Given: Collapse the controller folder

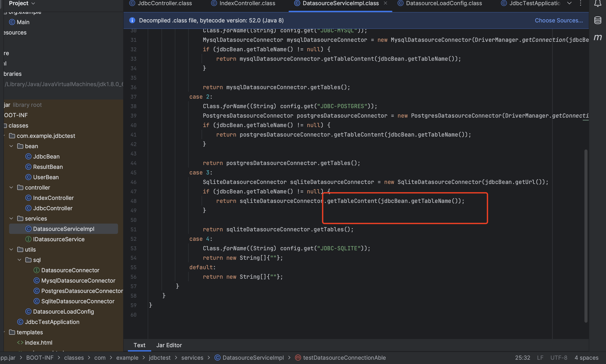Looking at the screenshot, I should coord(11,187).
